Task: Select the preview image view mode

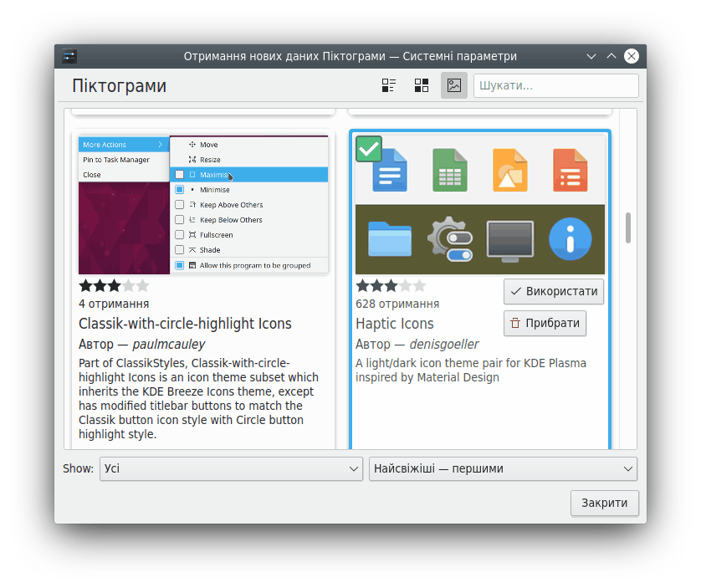Action: (x=454, y=85)
